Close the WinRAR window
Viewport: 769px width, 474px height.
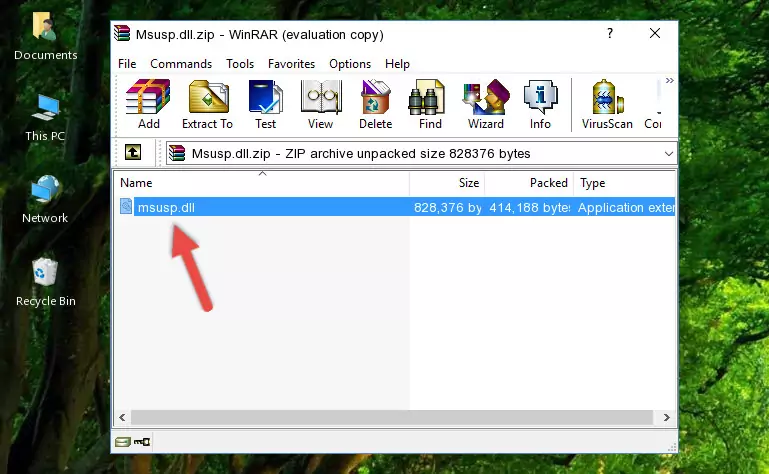655,33
